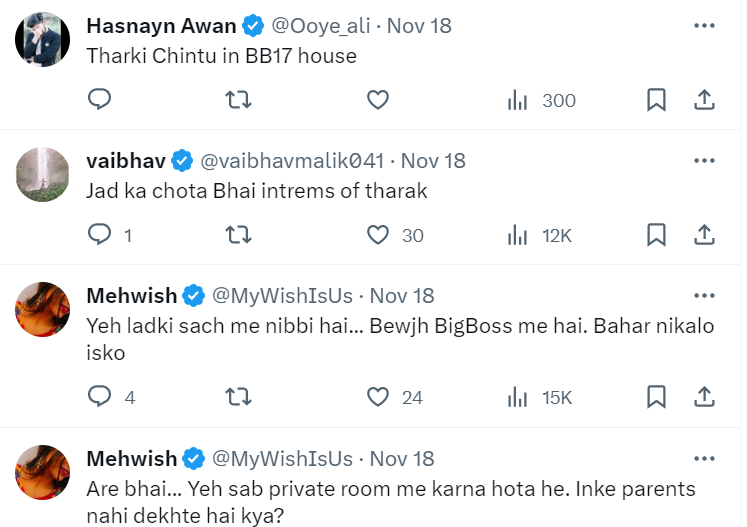Visit the @vaibhavmalik041 handle

point(293,161)
